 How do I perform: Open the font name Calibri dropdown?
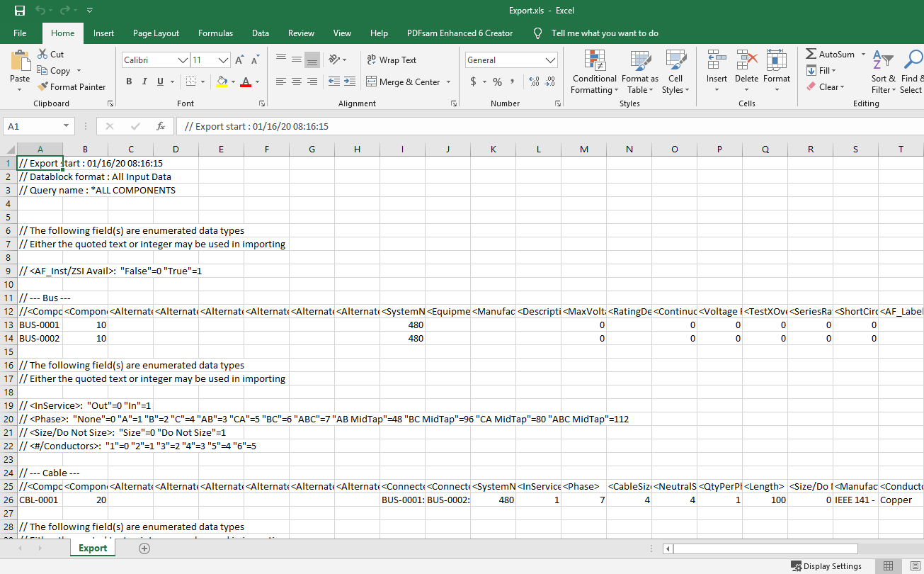(x=183, y=60)
